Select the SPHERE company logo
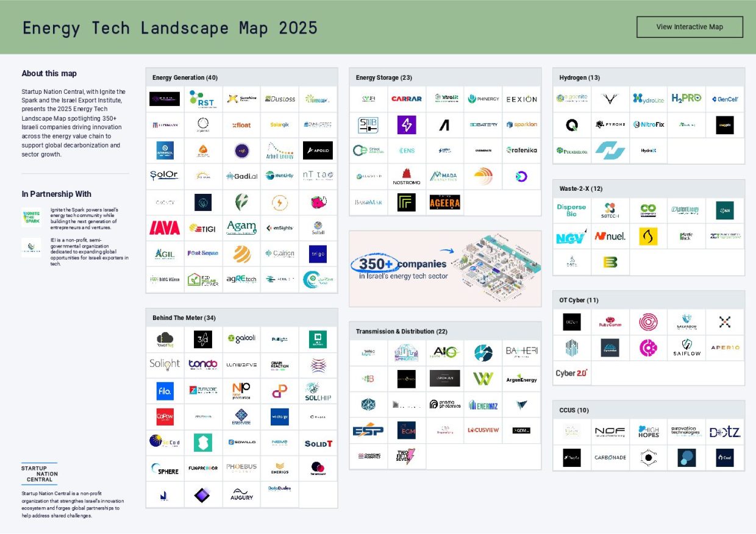 pyautogui.click(x=165, y=469)
